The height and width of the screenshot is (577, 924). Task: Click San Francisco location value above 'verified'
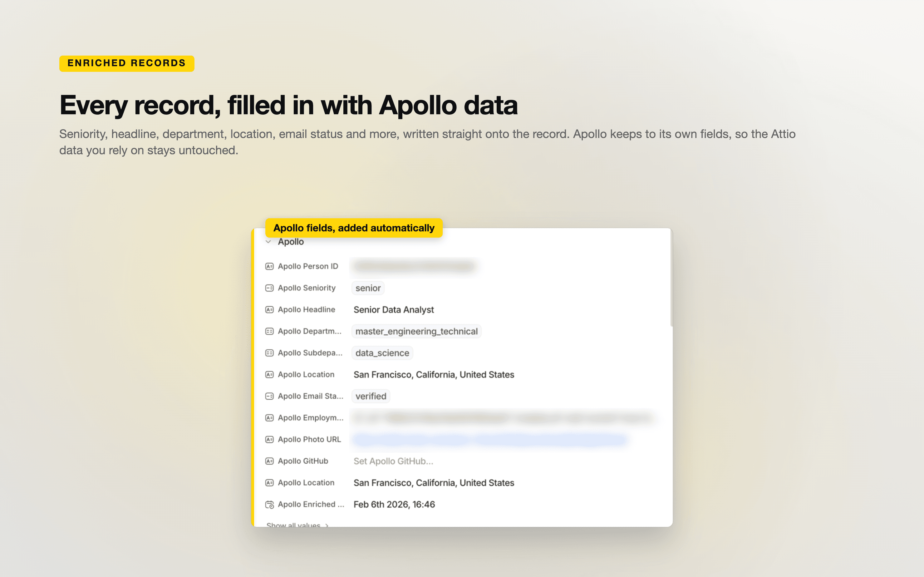coord(434,375)
